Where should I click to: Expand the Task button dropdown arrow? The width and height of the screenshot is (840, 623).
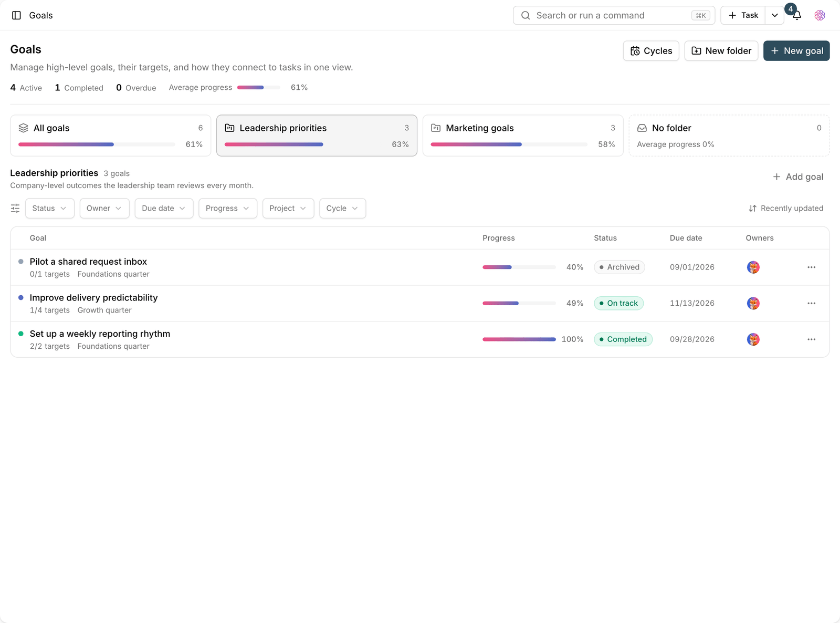click(774, 15)
